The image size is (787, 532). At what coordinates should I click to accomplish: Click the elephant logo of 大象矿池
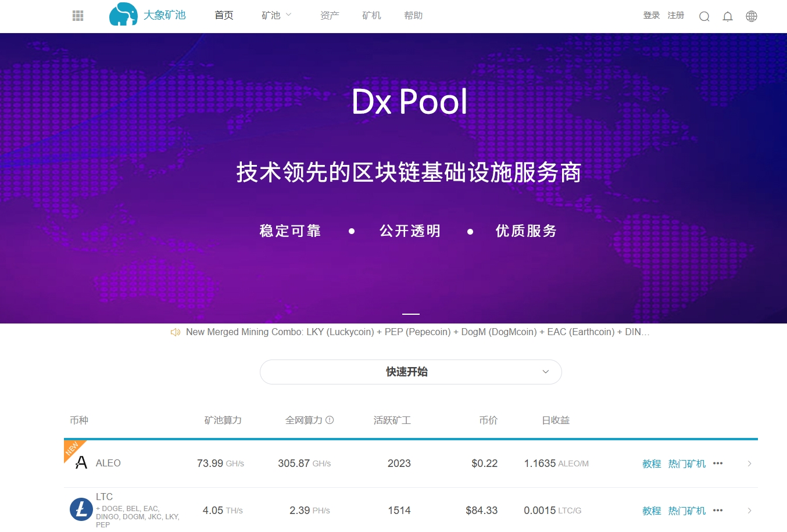[123, 15]
